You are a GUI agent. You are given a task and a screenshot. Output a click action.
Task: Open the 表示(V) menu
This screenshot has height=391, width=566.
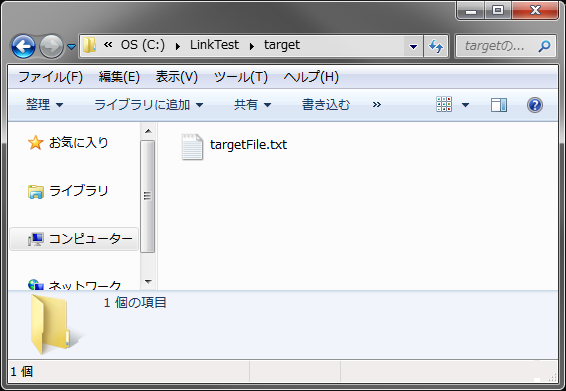click(177, 77)
